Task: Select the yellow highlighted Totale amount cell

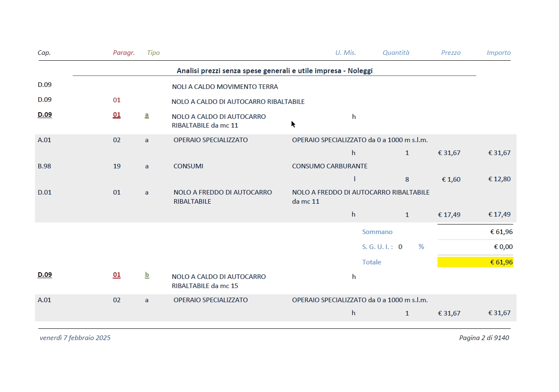Action: pyautogui.click(x=475, y=262)
